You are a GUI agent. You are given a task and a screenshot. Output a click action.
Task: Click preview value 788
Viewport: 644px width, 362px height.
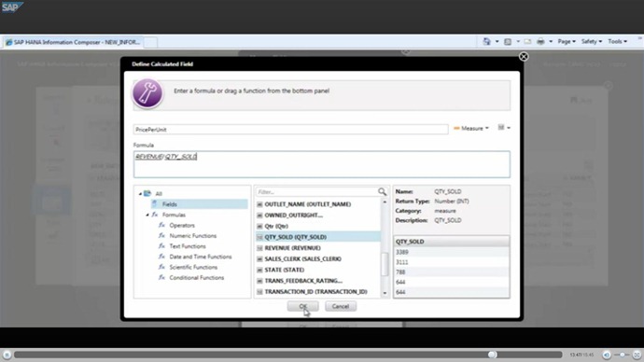(400, 272)
